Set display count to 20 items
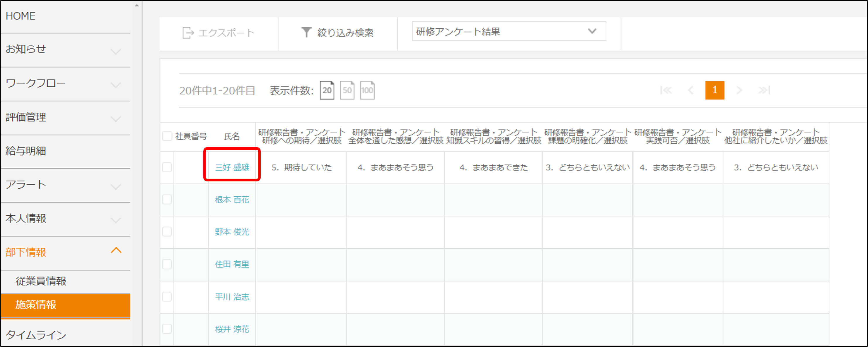The width and height of the screenshot is (868, 347). 327,90
